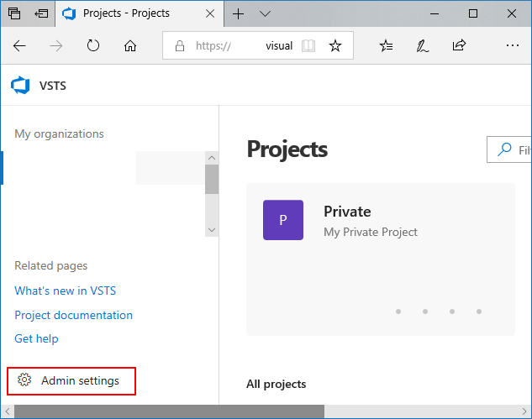Open the tabs you've set aside icon
532x419 pixels.
pyautogui.click(x=14, y=13)
